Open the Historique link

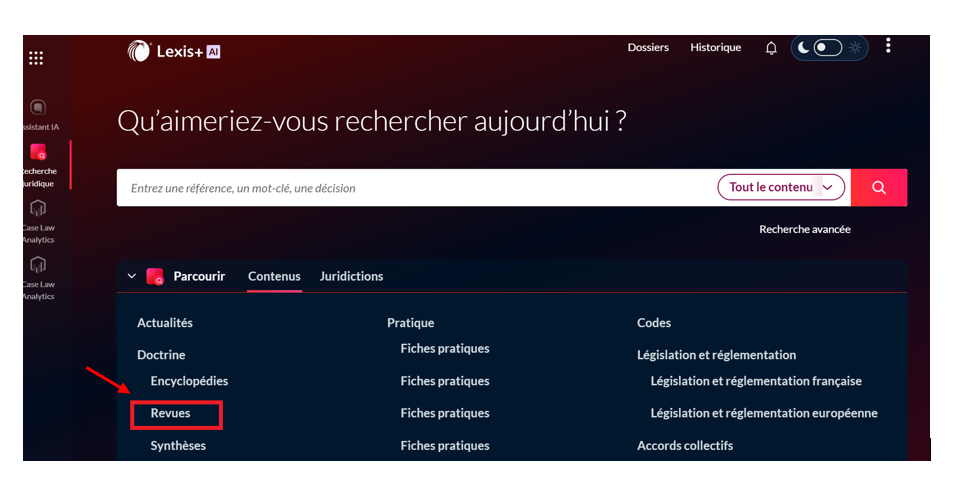coord(715,47)
